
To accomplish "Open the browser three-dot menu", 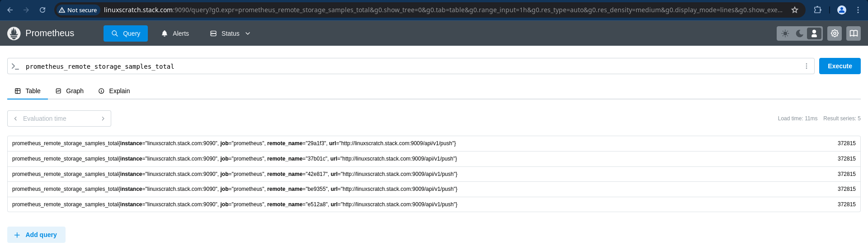I will pos(858,10).
